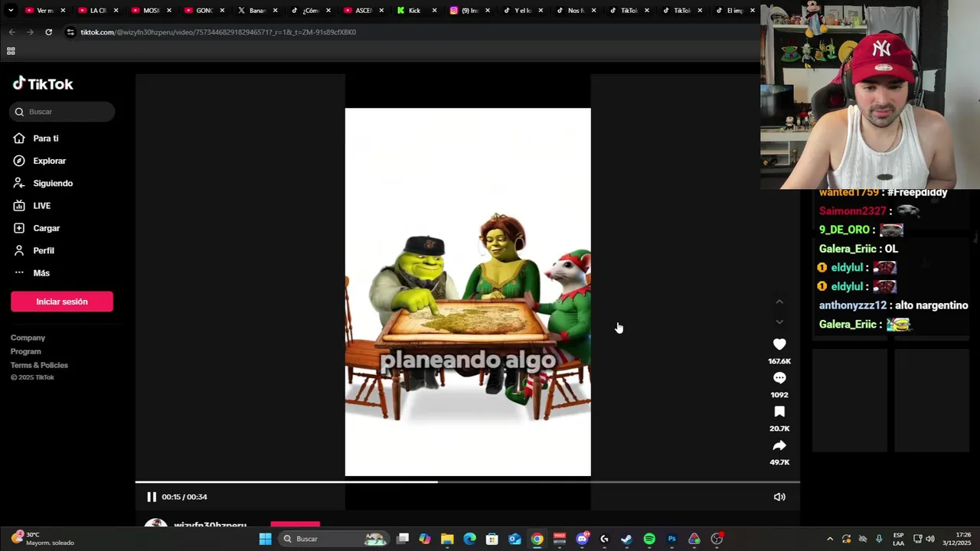Viewport: 980px width, 551px height.
Task: Click the microphone tray icon
Action: pos(879,539)
